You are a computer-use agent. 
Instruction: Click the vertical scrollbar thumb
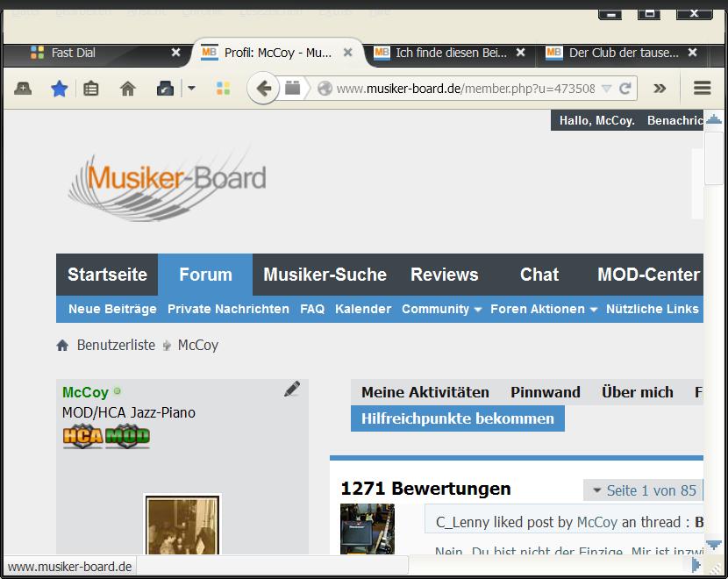click(714, 158)
